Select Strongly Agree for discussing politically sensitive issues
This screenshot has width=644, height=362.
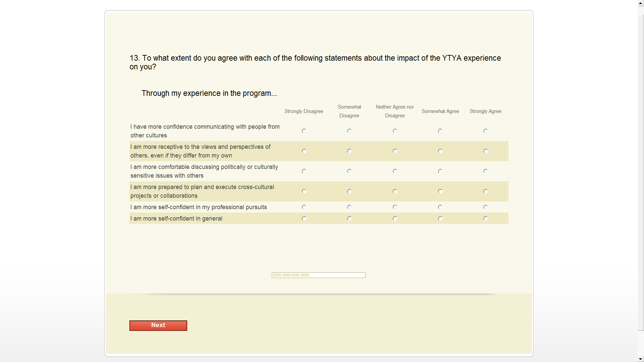point(485,171)
